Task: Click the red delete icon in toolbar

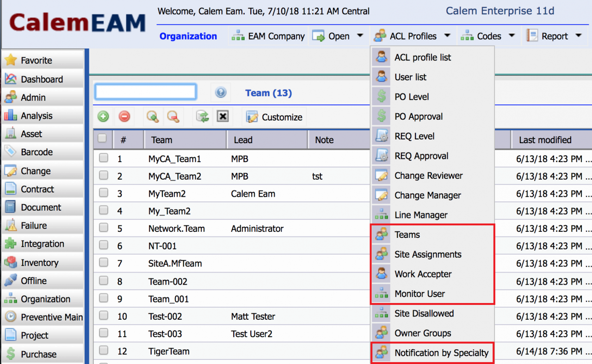Action: [x=124, y=117]
